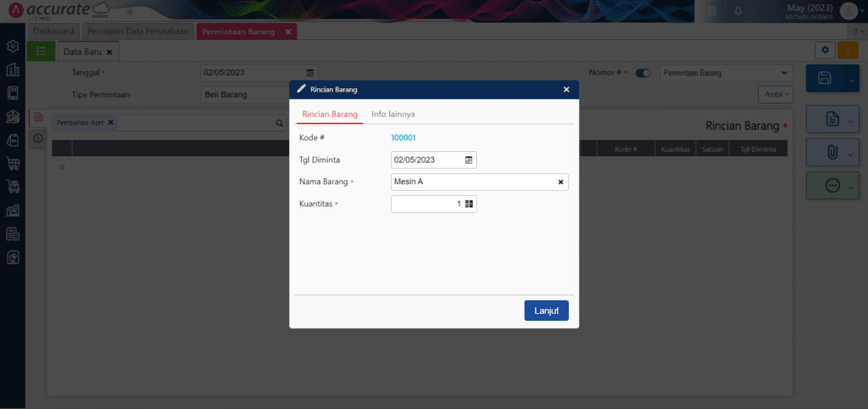Click the paperclip attachment icon
Screen dimensions: 868x409
pos(832,153)
